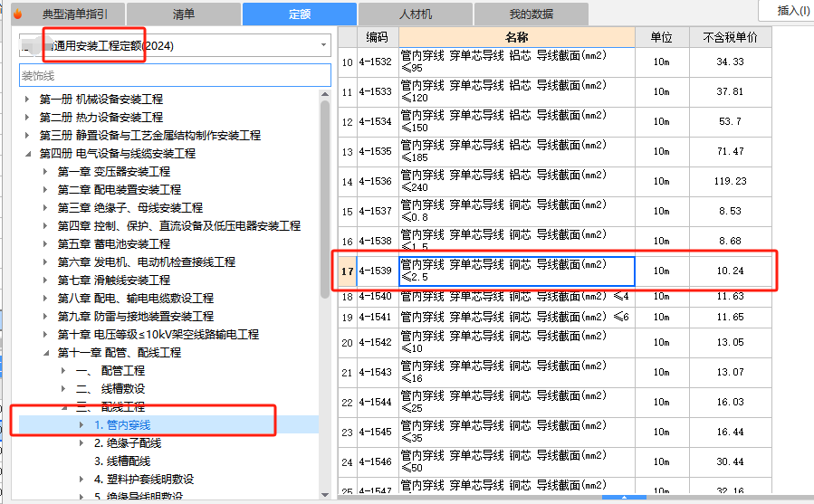Collapse 第十一章 配管、配线工程
814x504 pixels.
pyautogui.click(x=45, y=352)
